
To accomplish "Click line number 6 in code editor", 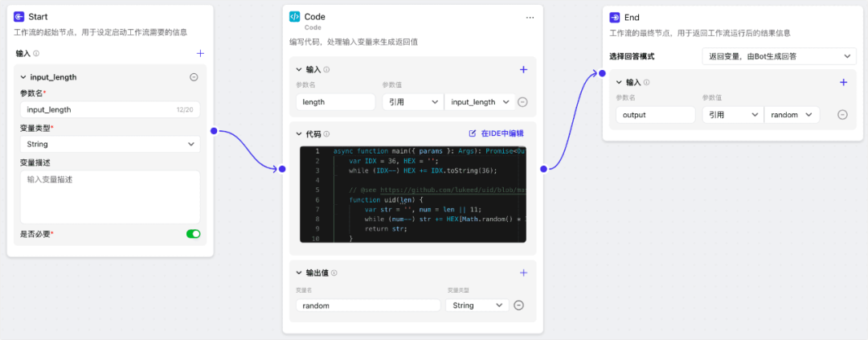I will tap(317, 199).
